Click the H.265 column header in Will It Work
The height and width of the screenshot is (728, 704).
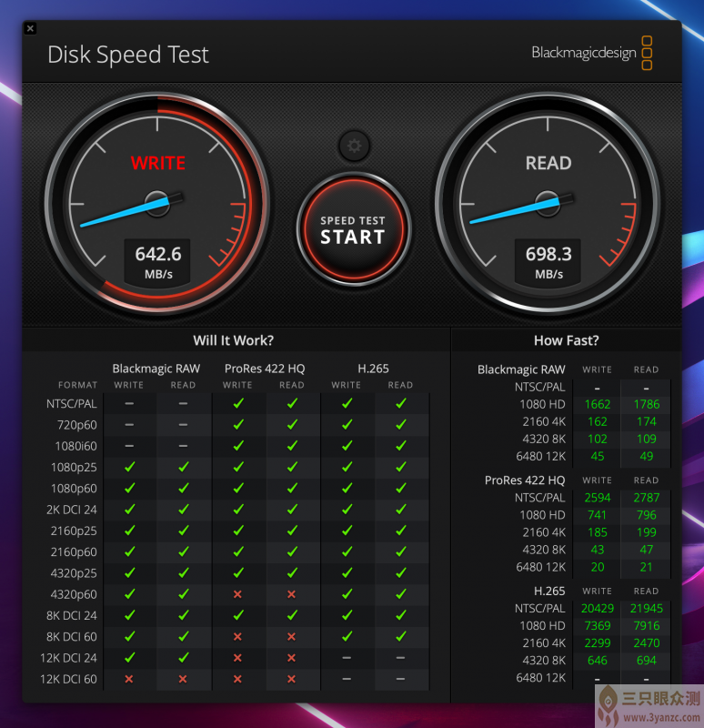pyautogui.click(x=373, y=369)
